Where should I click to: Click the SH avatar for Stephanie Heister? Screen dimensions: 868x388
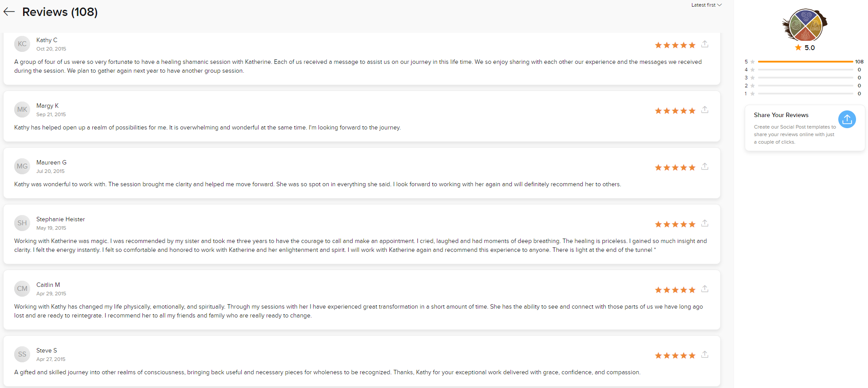pyautogui.click(x=22, y=223)
